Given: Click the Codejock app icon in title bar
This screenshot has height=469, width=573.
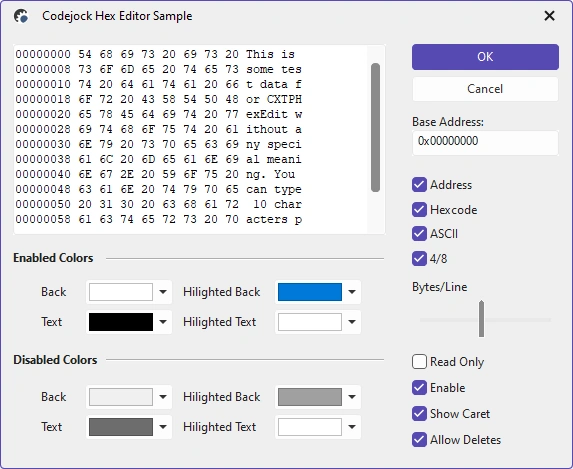Looking at the screenshot, I should [x=21, y=16].
